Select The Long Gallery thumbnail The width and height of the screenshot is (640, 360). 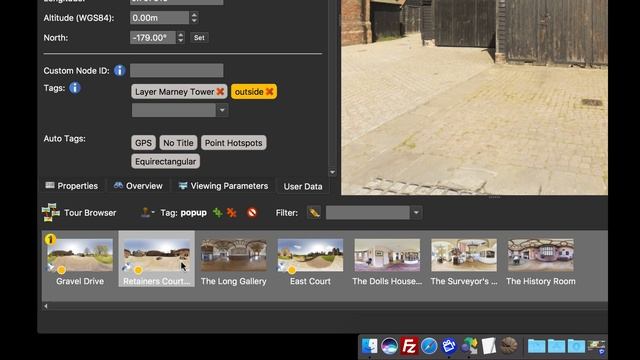point(233,255)
